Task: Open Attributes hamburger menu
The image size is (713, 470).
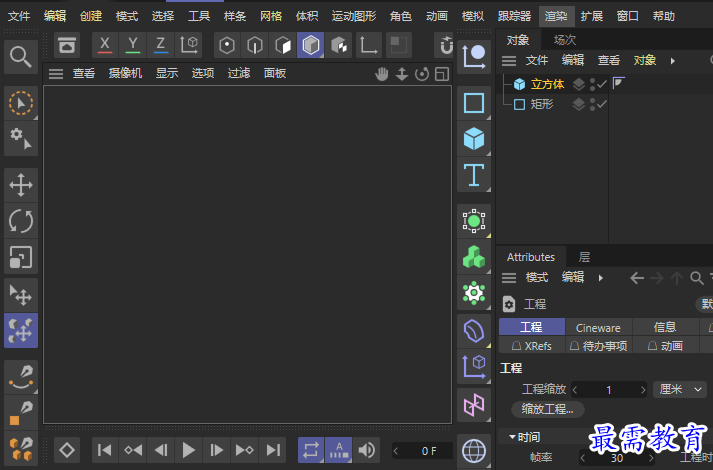Action: [509, 277]
